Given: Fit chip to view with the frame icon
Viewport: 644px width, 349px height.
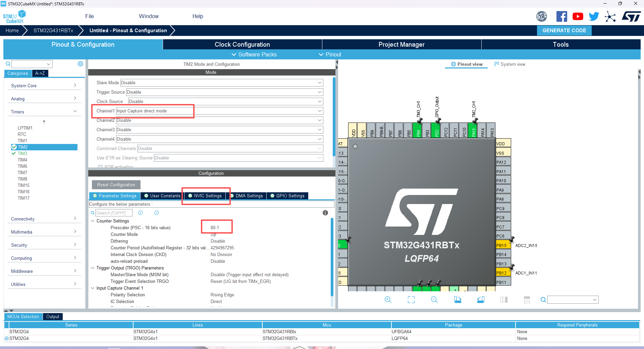Looking at the screenshot, I should [x=411, y=300].
